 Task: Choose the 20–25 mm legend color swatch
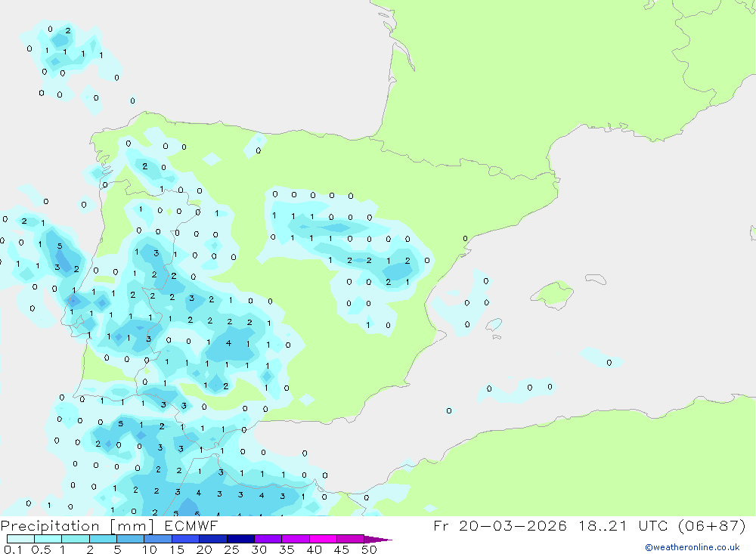[x=213, y=539]
